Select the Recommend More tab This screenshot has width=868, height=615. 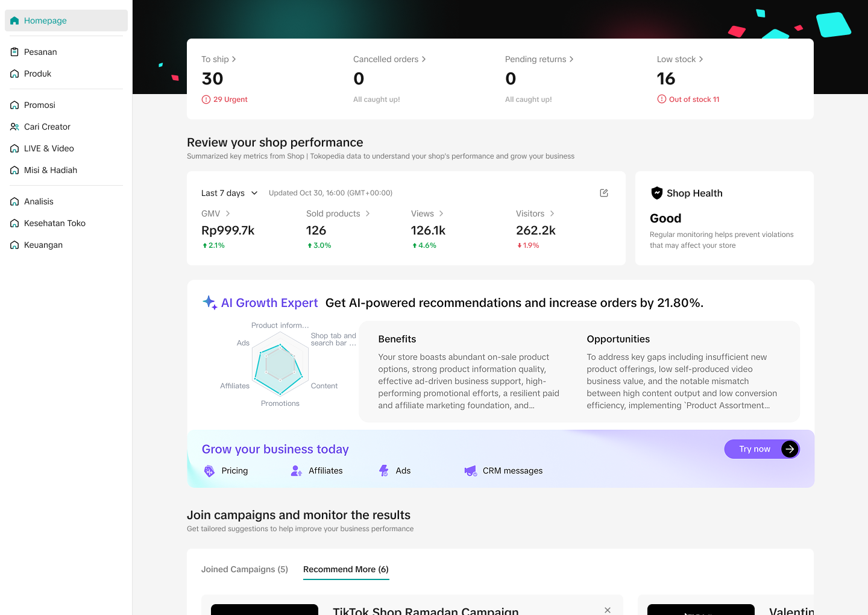click(x=346, y=569)
